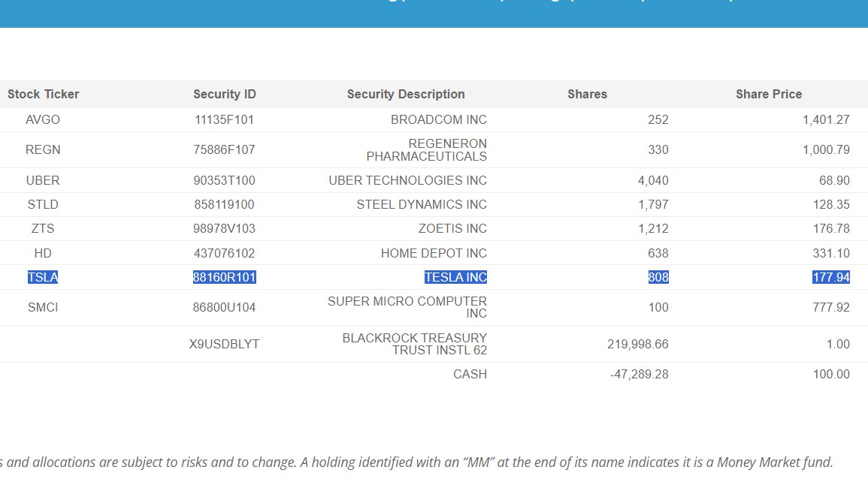Click the Stock Ticker column header
Viewport: 868px width, 488px height.
pos(43,94)
